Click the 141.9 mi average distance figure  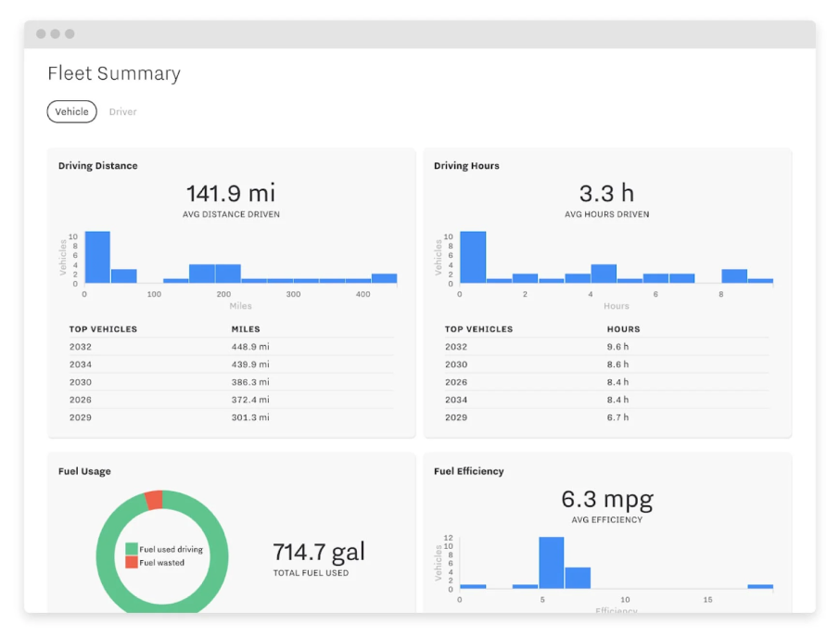(229, 193)
